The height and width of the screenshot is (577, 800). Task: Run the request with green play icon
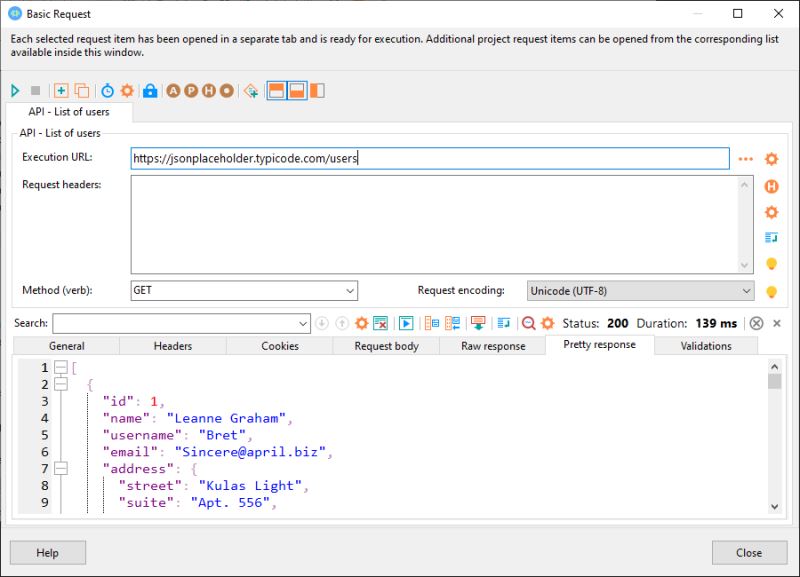click(x=15, y=91)
